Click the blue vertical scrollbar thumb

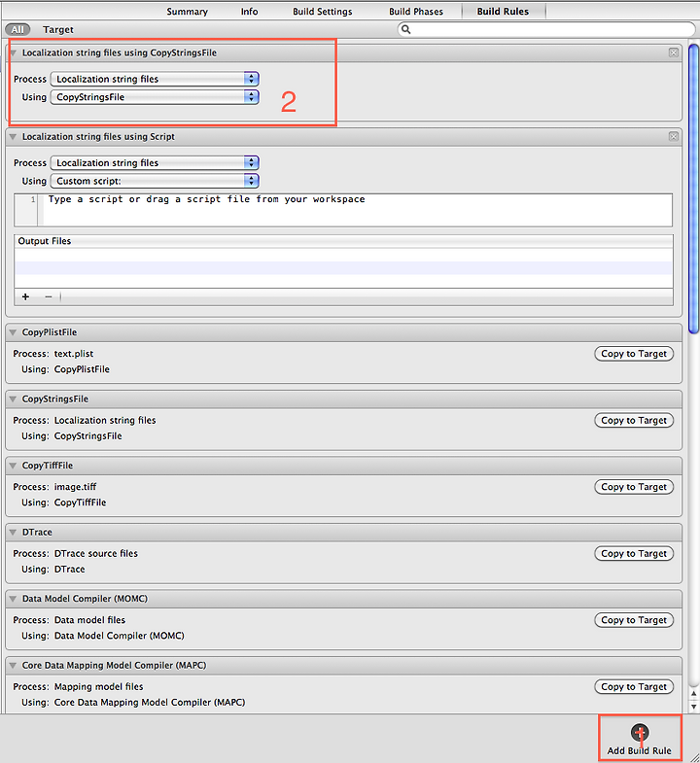tap(693, 189)
